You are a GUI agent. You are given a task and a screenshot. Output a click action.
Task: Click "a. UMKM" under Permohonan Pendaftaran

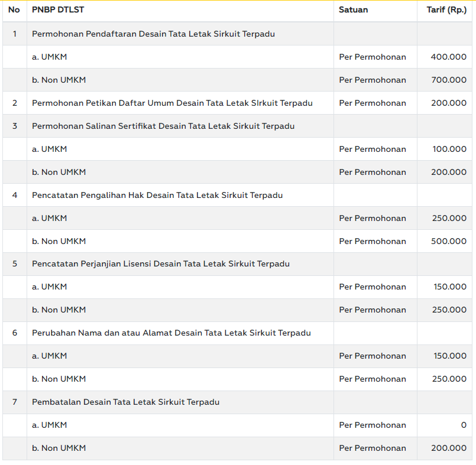[x=50, y=57]
